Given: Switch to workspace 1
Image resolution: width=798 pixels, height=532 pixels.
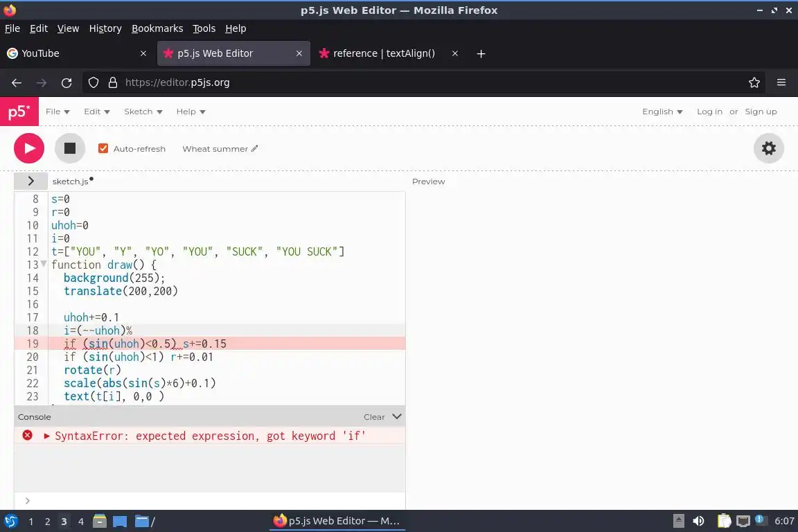Looking at the screenshot, I should point(31,522).
